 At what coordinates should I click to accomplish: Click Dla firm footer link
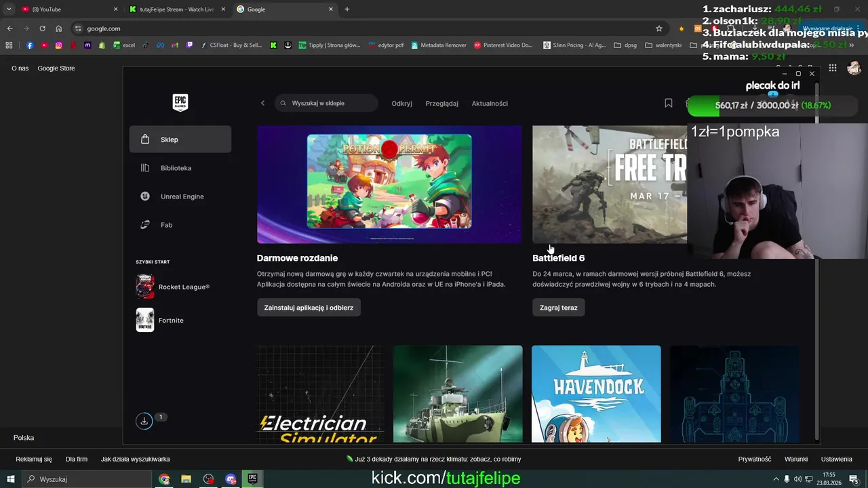[77, 459]
